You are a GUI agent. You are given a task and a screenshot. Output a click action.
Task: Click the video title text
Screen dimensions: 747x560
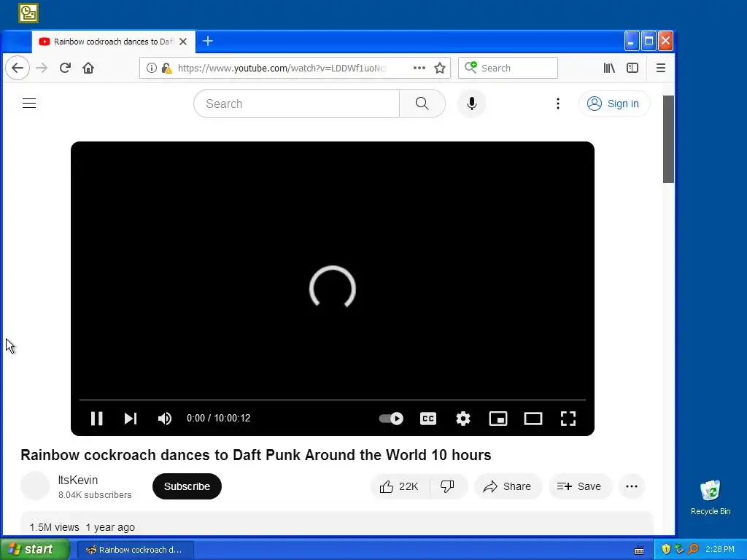tap(256, 455)
